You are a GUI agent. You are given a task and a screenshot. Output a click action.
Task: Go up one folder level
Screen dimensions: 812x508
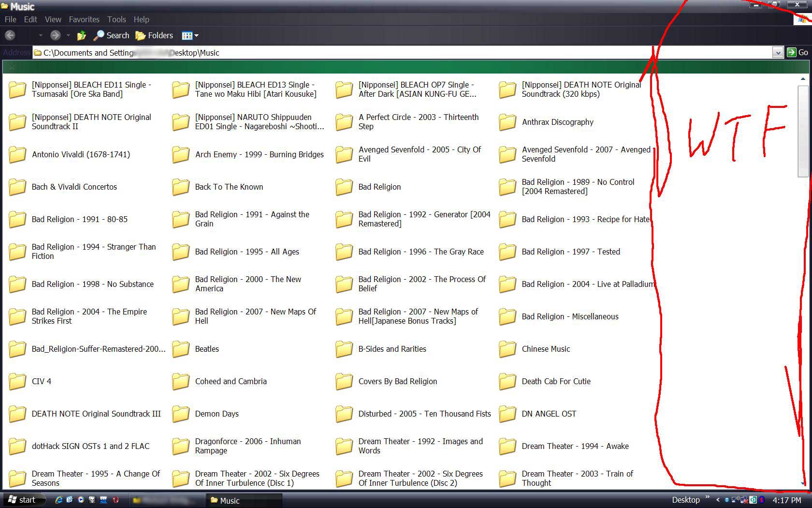(81, 35)
